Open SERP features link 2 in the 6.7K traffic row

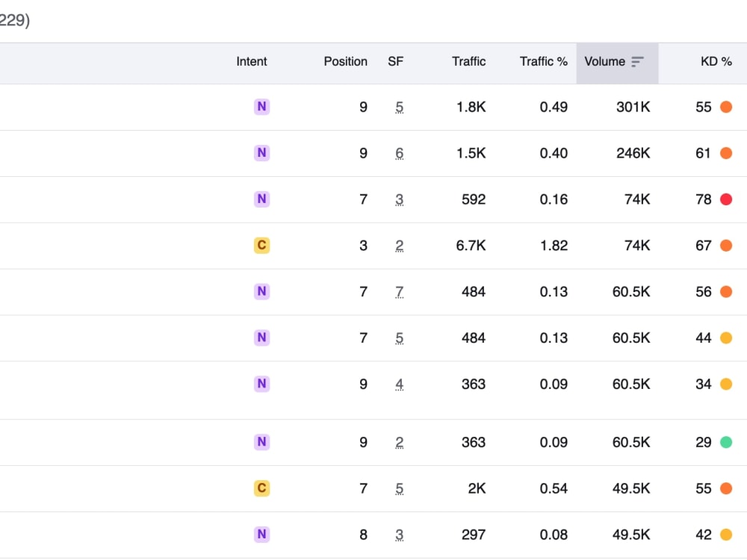[399, 246]
